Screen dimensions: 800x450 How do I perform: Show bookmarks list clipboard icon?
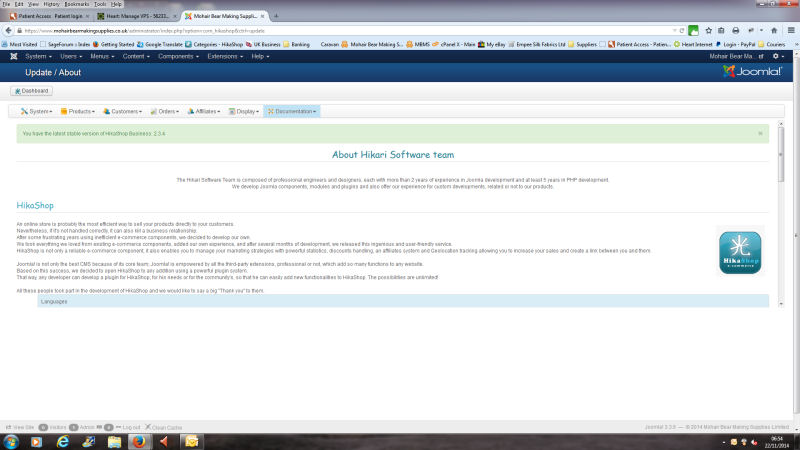tap(721, 31)
